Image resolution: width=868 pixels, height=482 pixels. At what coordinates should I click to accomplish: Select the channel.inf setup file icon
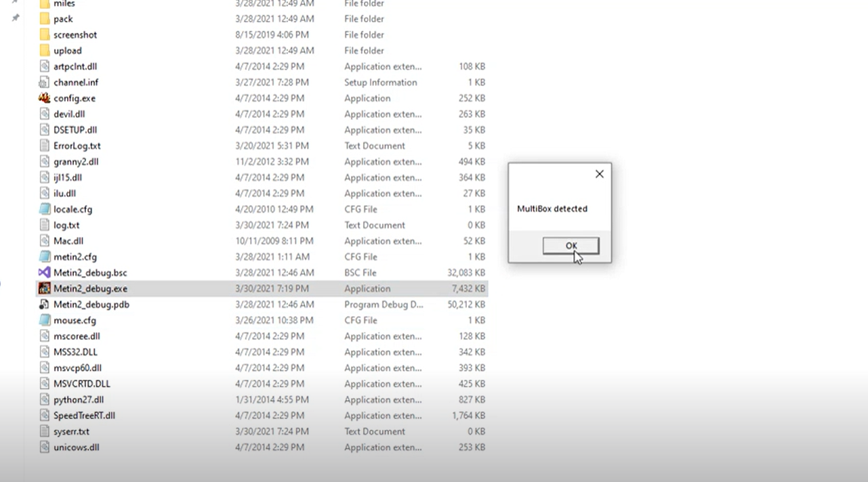[x=45, y=83]
